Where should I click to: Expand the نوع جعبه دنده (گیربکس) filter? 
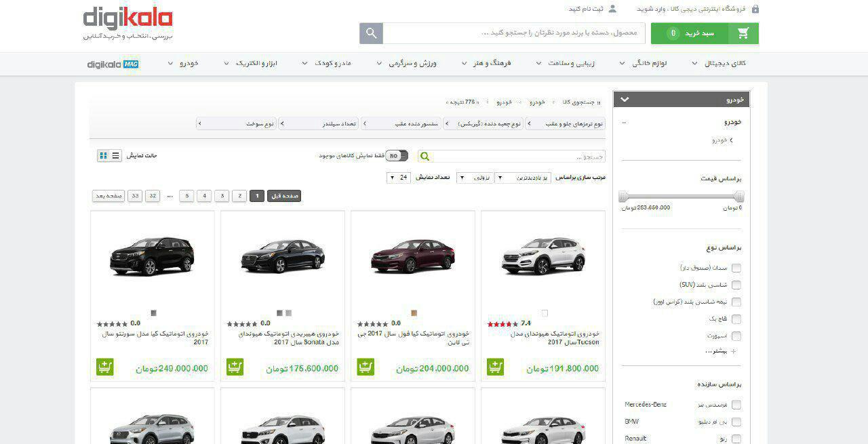[483, 123]
